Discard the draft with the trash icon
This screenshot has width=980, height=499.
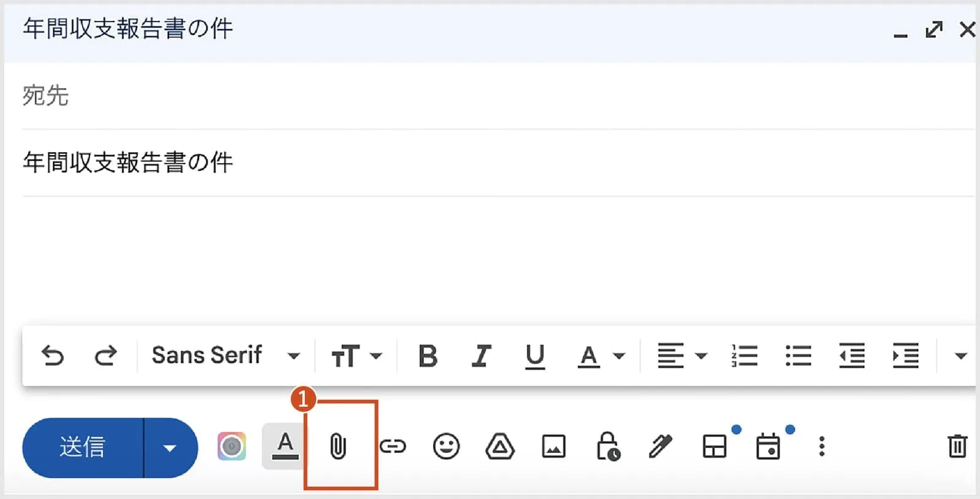(957, 446)
